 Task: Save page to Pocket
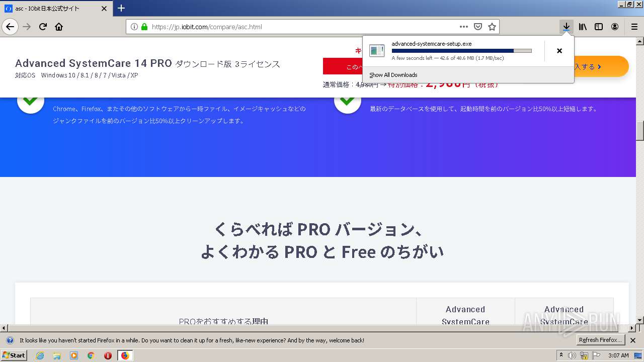(478, 27)
